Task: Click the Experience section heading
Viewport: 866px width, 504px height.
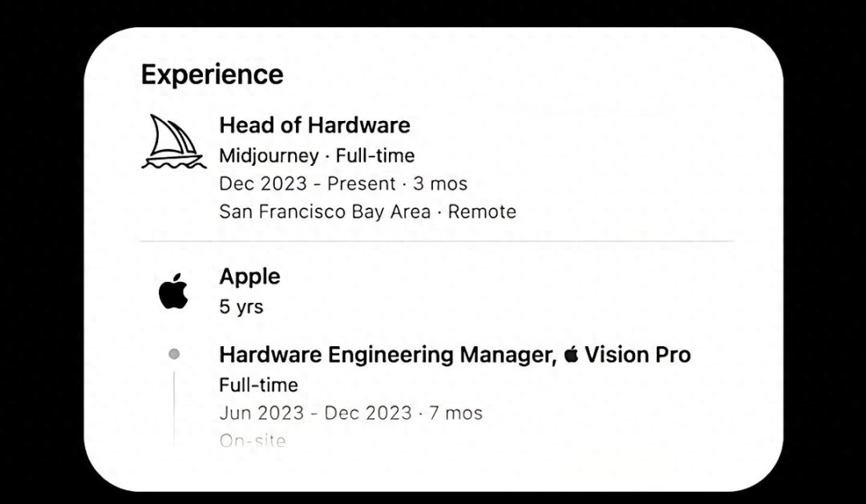Action: [x=212, y=75]
